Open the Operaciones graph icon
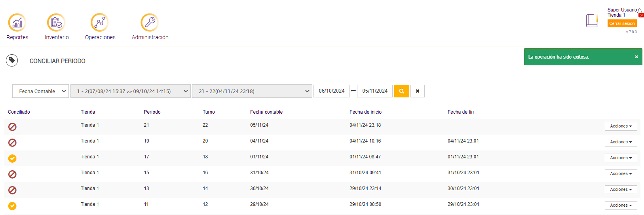 coord(100,23)
